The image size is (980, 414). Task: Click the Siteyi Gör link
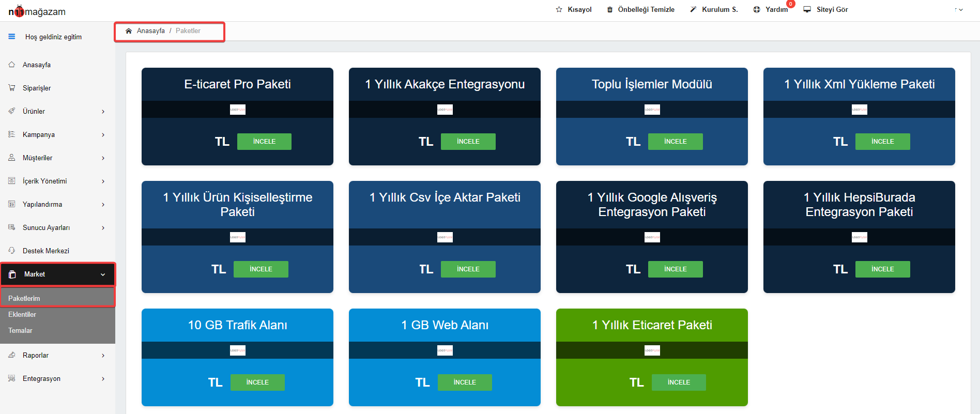[832, 9]
